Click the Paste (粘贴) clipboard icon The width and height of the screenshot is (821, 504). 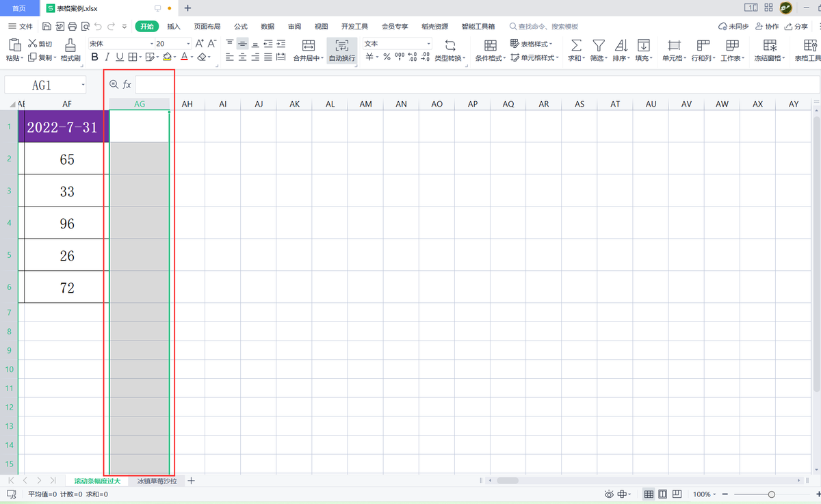coord(14,45)
